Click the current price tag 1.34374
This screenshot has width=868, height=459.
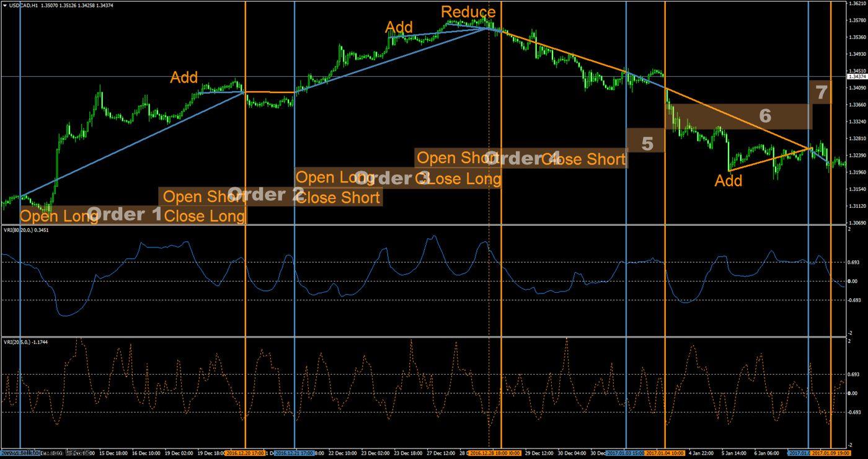pos(857,77)
